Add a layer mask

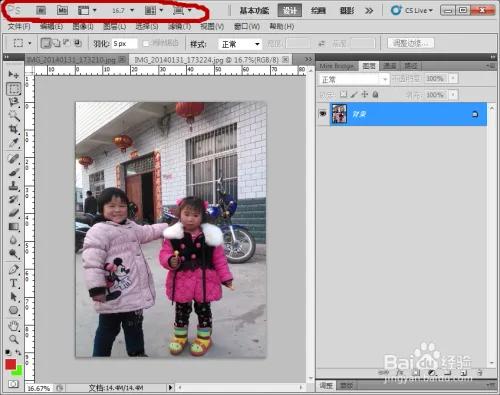416,372
